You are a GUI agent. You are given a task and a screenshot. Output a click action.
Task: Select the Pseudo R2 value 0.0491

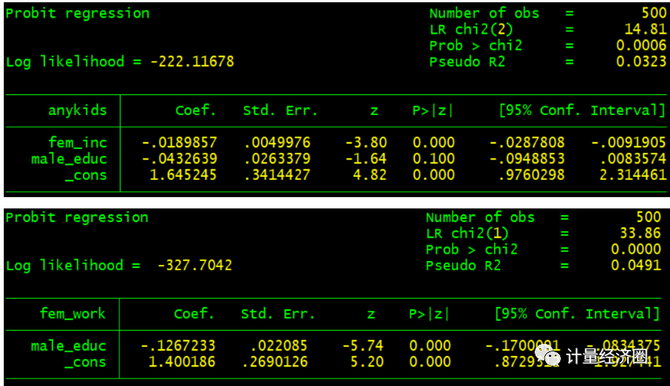[636, 265]
